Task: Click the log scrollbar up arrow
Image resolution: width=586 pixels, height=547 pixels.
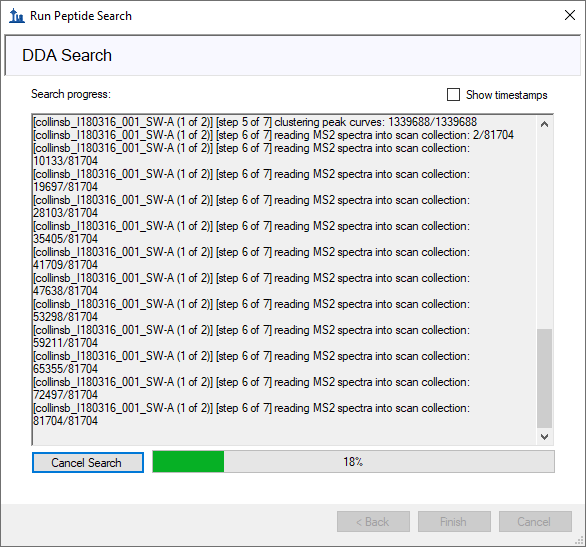Action: pos(545,124)
